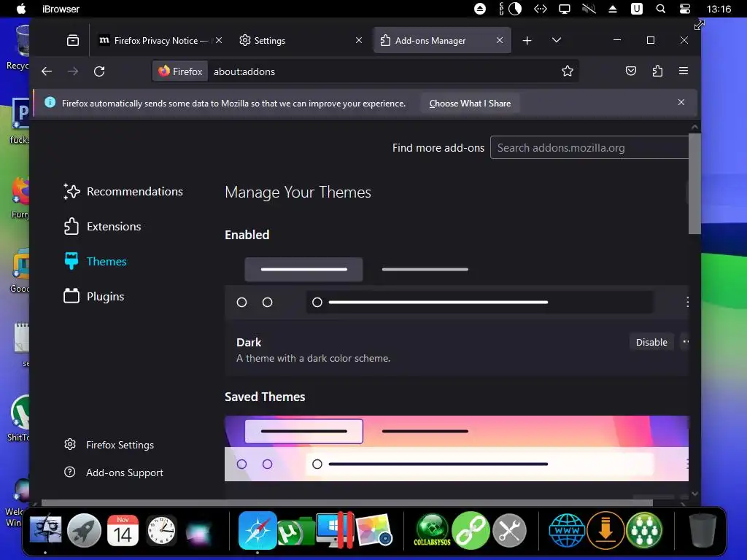747x560 pixels.
Task: Open Finder from the dock
Action: click(45, 529)
